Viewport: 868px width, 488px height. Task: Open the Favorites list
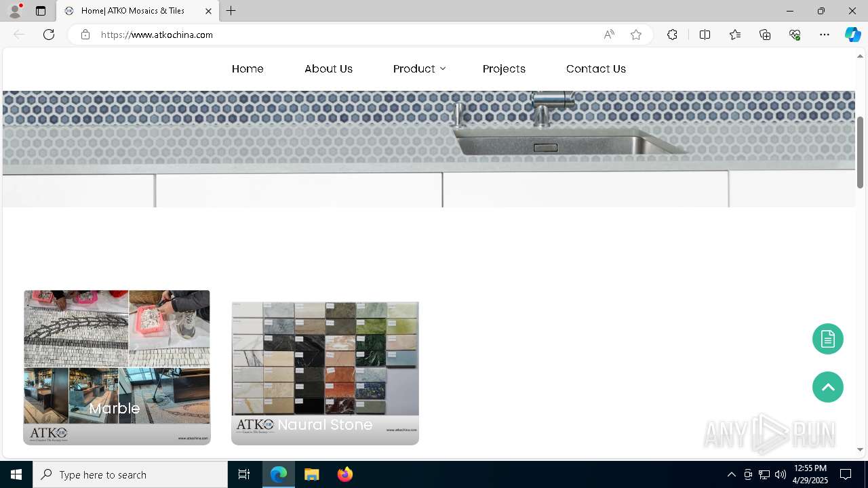pyautogui.click(x=735, y=35)
